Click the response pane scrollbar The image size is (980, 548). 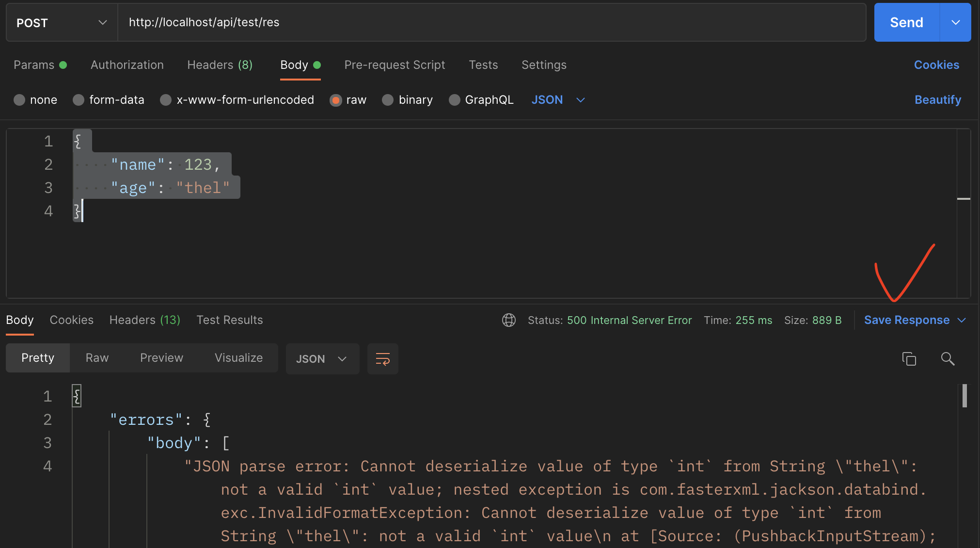pos(964,396)
